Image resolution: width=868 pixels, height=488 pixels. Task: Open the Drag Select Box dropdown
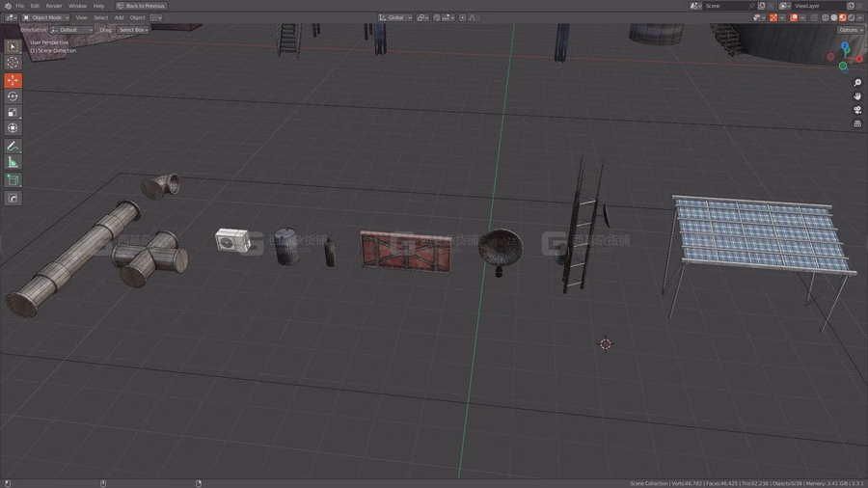click(133, 30)
